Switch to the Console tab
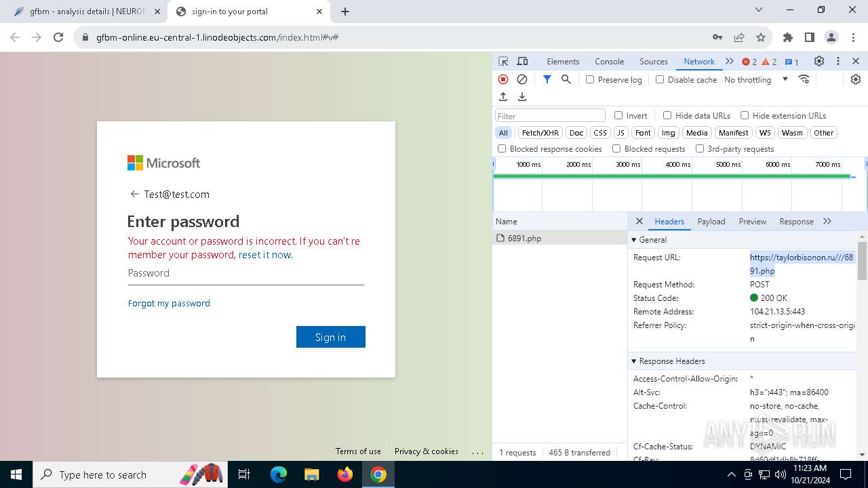 [609, 61]
